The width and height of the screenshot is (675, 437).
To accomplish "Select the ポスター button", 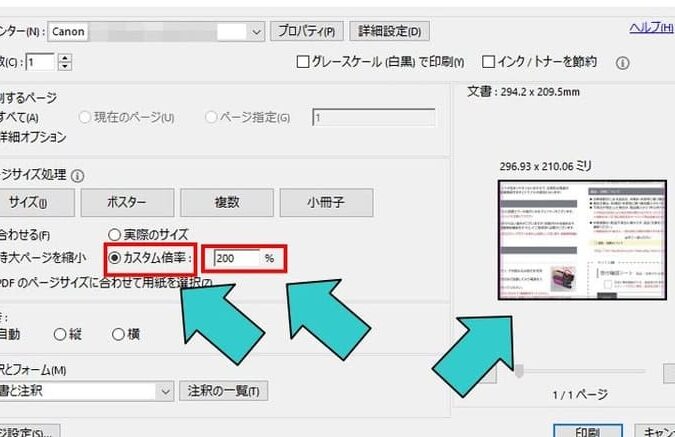I will (127, 202).
